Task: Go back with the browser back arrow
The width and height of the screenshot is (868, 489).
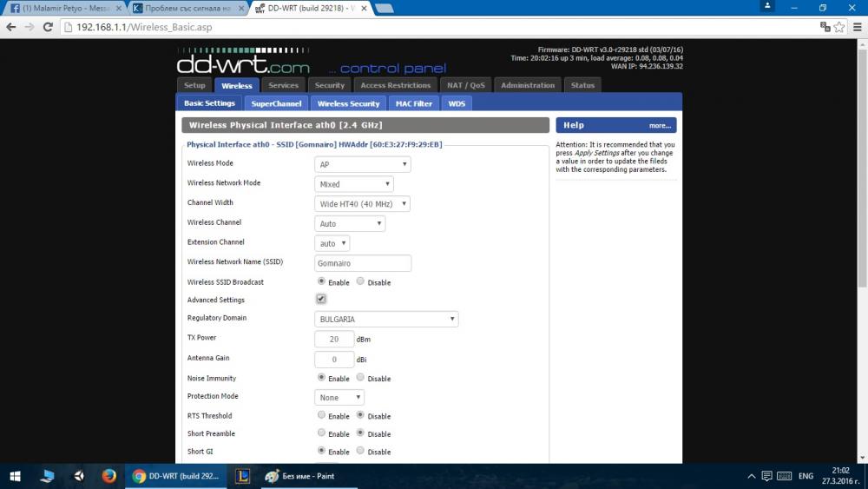Action: [x=11, y=27]
